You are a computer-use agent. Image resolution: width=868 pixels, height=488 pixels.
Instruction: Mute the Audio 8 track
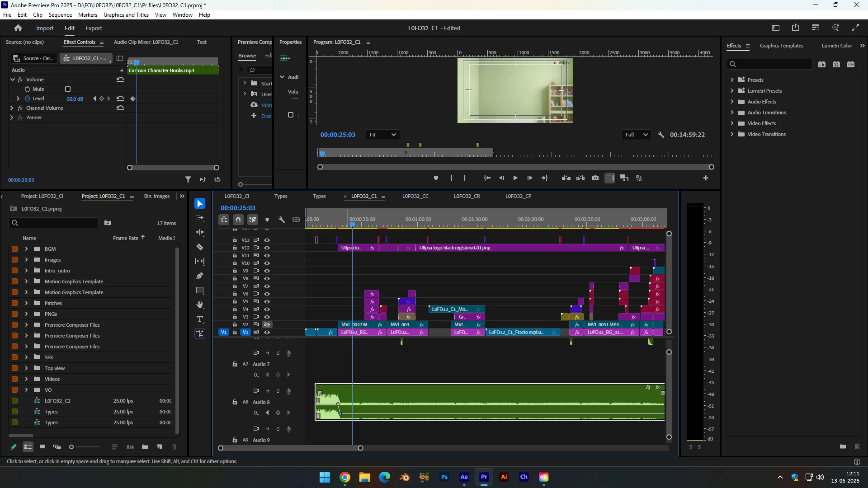pyautogui.click(x=267, y=391)
